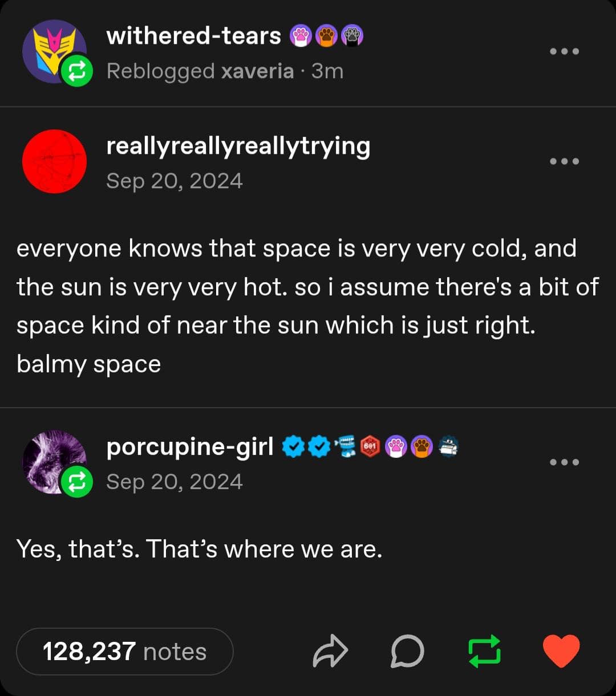Open porcupine-girl's username link
This screenshot has height=696, width=616.
click(190, 447)
